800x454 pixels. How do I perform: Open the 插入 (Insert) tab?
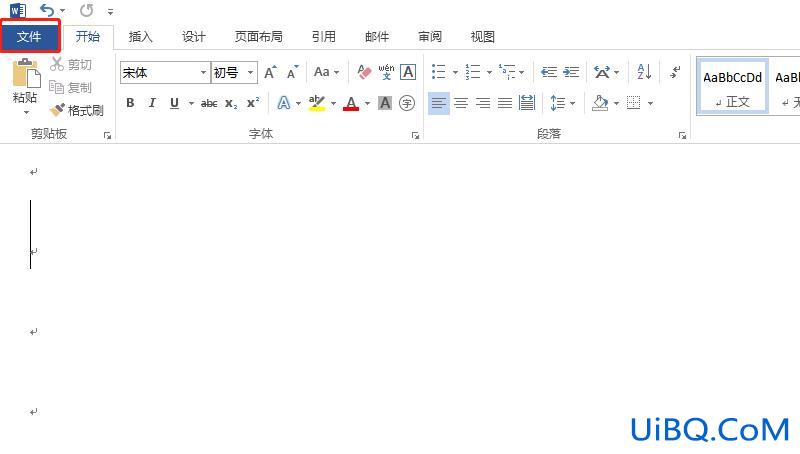(140, 37)
